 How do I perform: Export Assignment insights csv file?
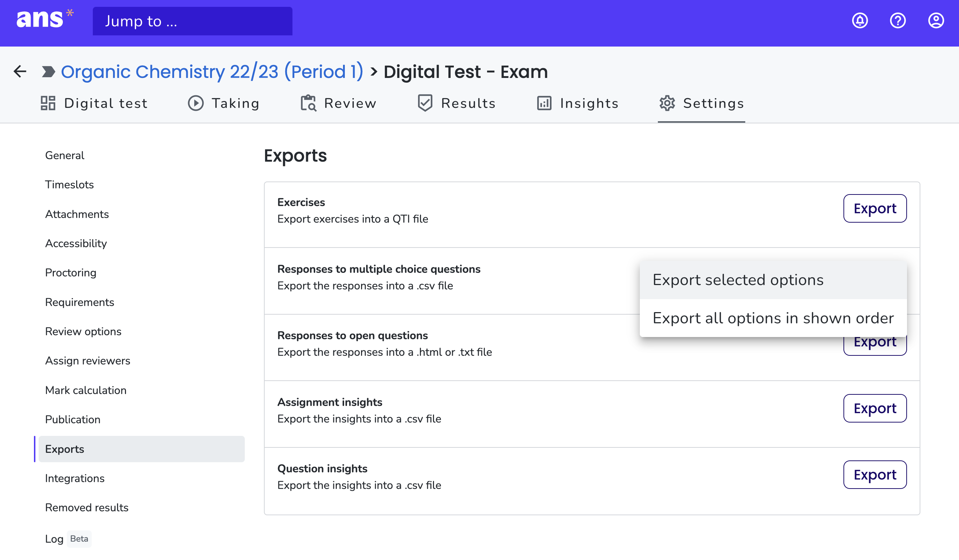tap(875, 408)
